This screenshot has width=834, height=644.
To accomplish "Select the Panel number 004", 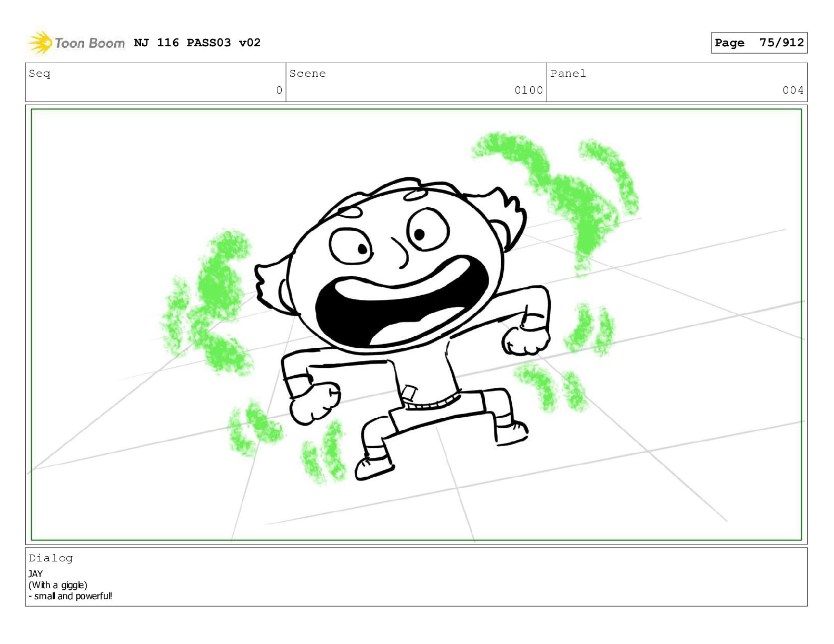I will (x=793, y=90).
